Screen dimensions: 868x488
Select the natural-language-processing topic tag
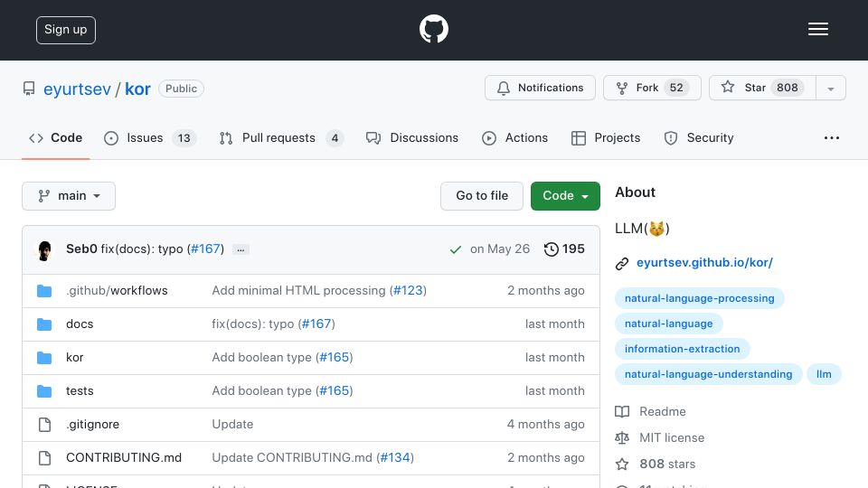tap(699, 298)
